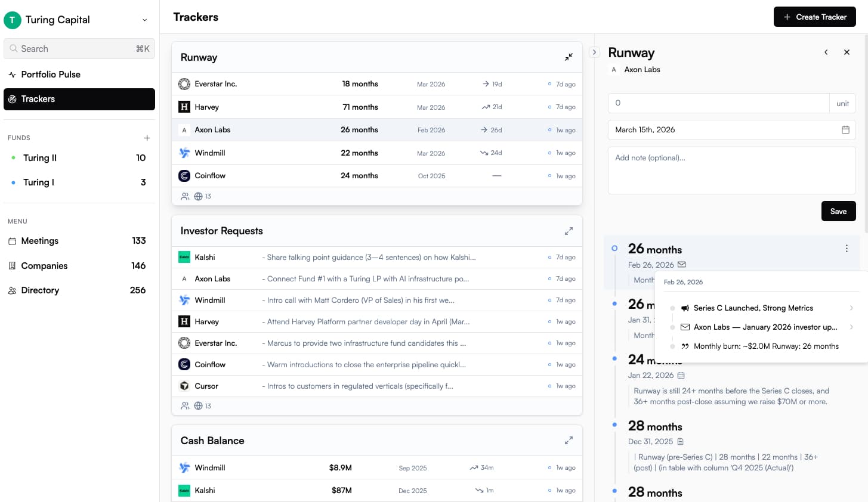
Task: Close the Runway detail panel
Action: (x=846, y=52)
